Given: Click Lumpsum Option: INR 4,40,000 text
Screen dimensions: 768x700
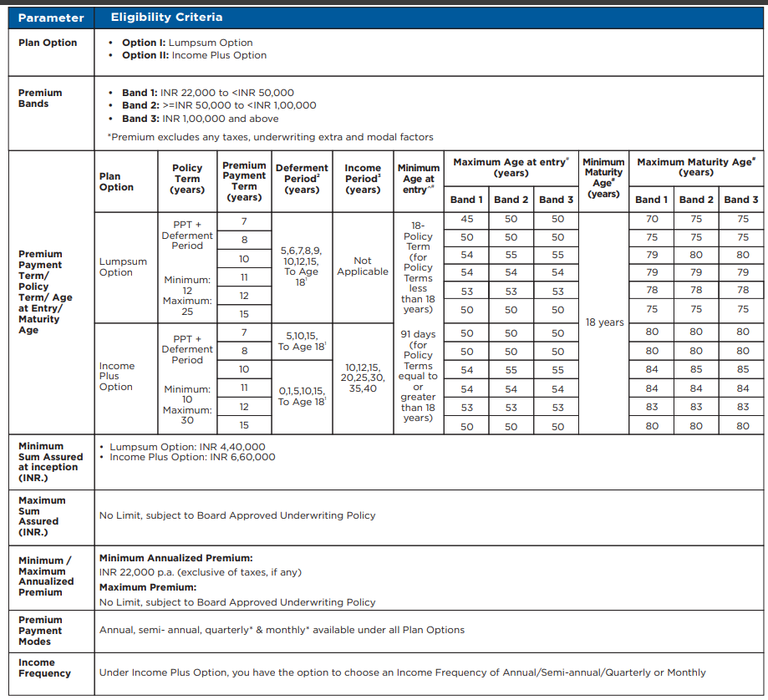Looking at the screenshot, I should (x=187, y=447).
